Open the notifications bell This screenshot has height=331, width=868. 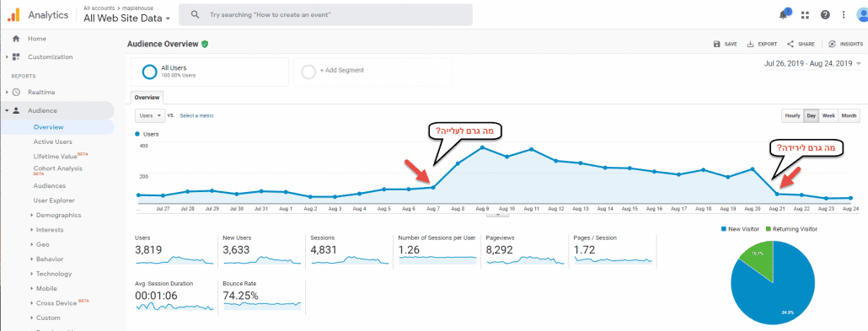click(783, 14)
